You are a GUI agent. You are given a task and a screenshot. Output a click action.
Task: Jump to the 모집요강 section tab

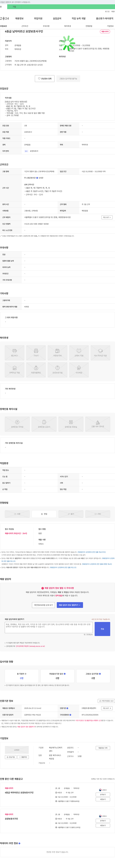point(3,26)
